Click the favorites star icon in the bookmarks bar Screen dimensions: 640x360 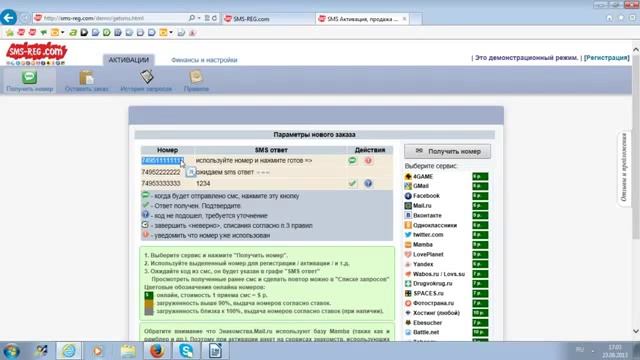point(10,33)
